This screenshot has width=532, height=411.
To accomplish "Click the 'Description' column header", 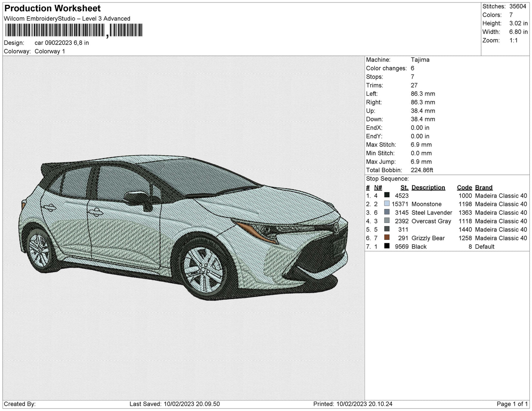I will pos(428,187).
